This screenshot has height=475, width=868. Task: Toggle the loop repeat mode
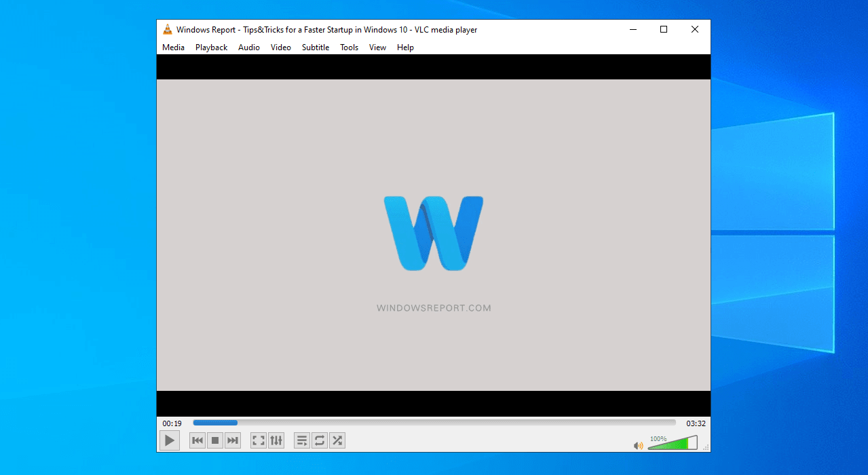(320, 440)
